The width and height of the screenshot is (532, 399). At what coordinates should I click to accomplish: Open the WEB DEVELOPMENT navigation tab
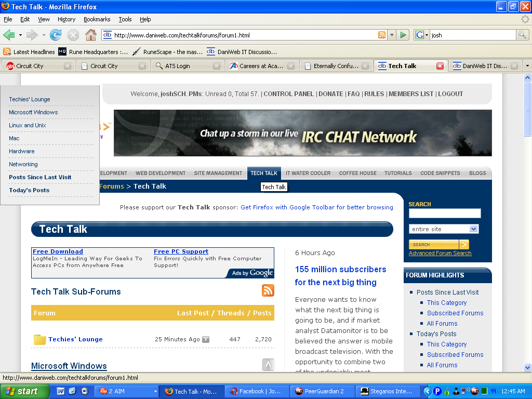[x=161, y=173]
